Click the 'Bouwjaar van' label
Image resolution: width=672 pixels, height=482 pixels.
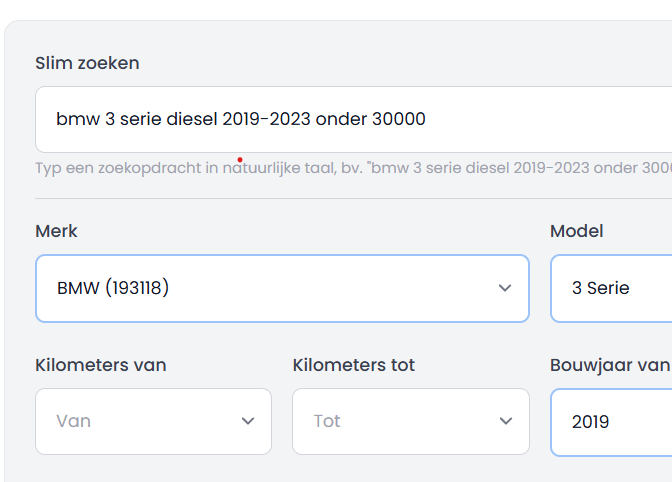610,365
